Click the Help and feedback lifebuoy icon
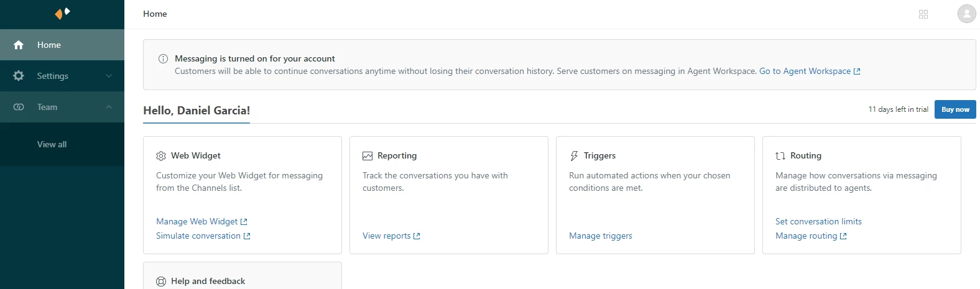The width and height of the screenshot is (980, 289). (x=161, y=282)
